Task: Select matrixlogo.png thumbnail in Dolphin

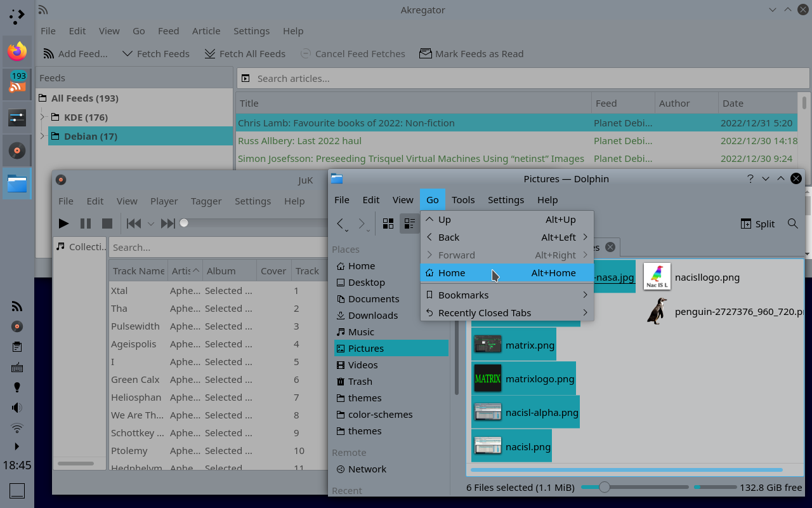Action: point(488,379)
